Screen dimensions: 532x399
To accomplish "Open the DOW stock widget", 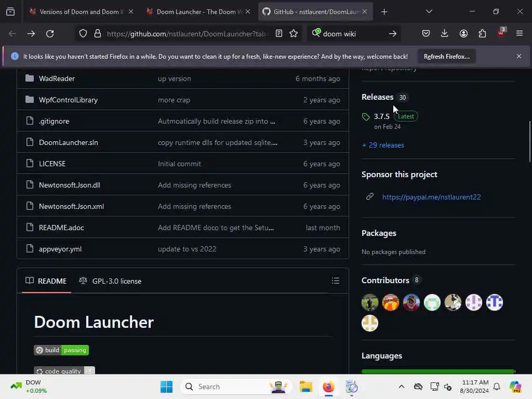I will 29,387.
